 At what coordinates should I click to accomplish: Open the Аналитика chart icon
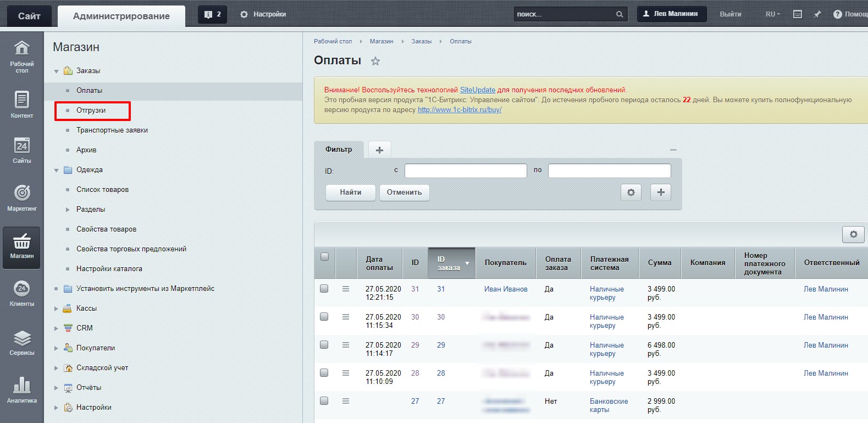(x=21, y=389)
